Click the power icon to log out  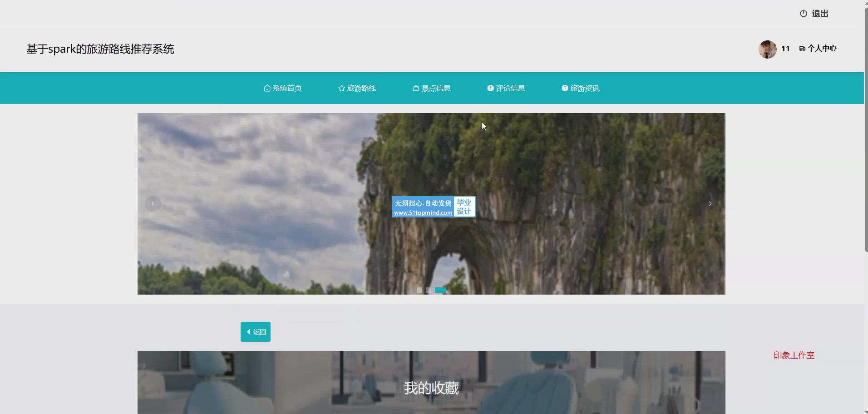(803, 14)
